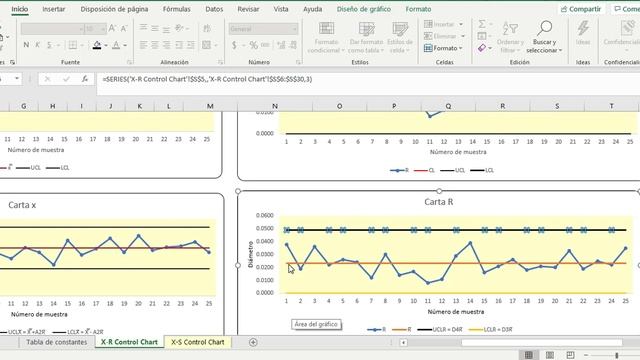The height and width of the screenshot is (360, 640).
Task: Click the Revisar ribbon tab
Action: click(248, 9)
